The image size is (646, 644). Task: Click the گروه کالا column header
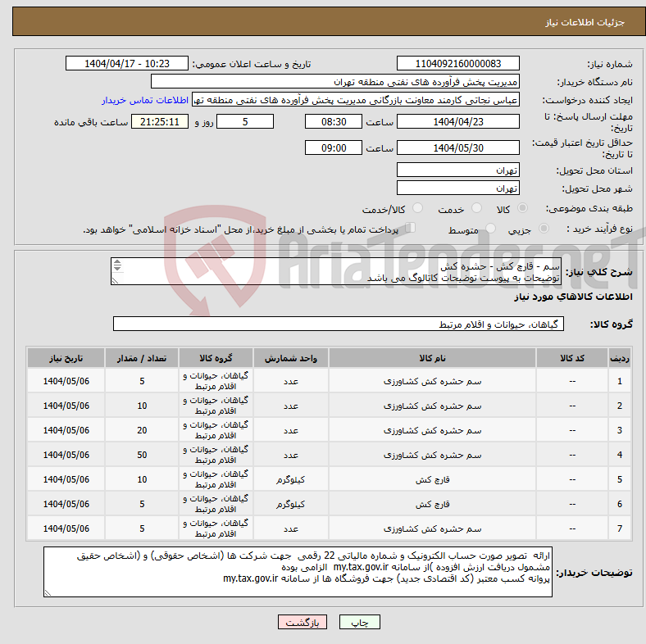pyautogui.click(x=216, y=358)
